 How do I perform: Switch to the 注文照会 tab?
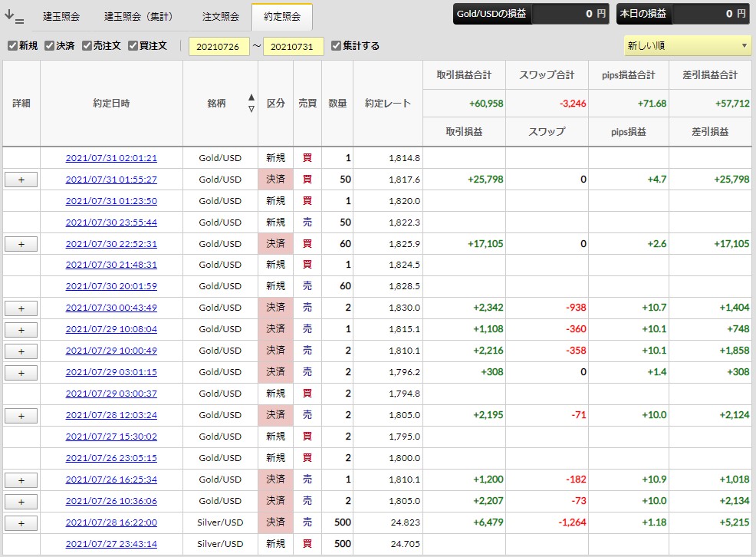pos(221,17)
